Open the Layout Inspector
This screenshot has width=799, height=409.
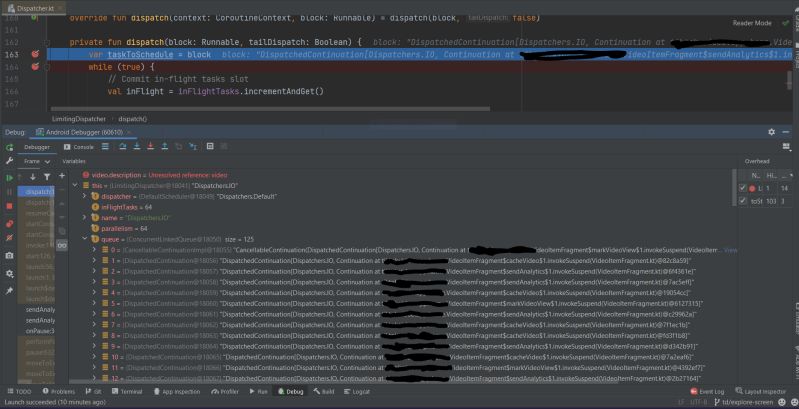761,392
